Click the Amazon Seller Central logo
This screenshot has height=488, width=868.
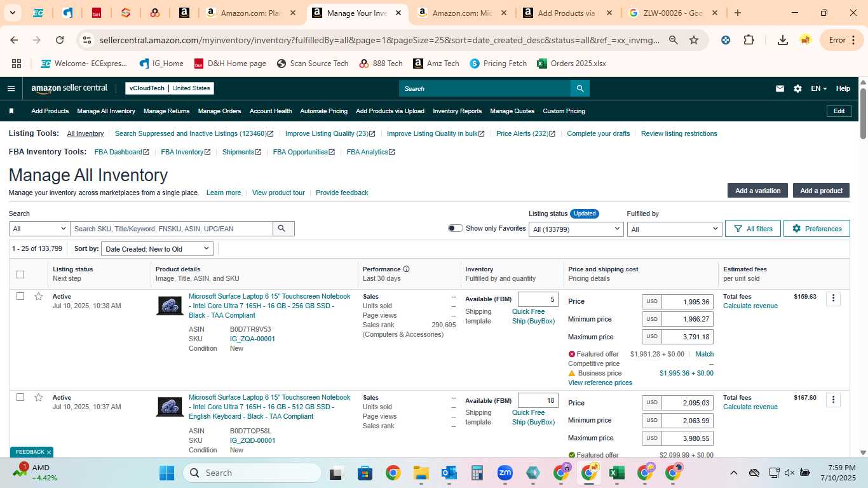click(x=69, y=88)
